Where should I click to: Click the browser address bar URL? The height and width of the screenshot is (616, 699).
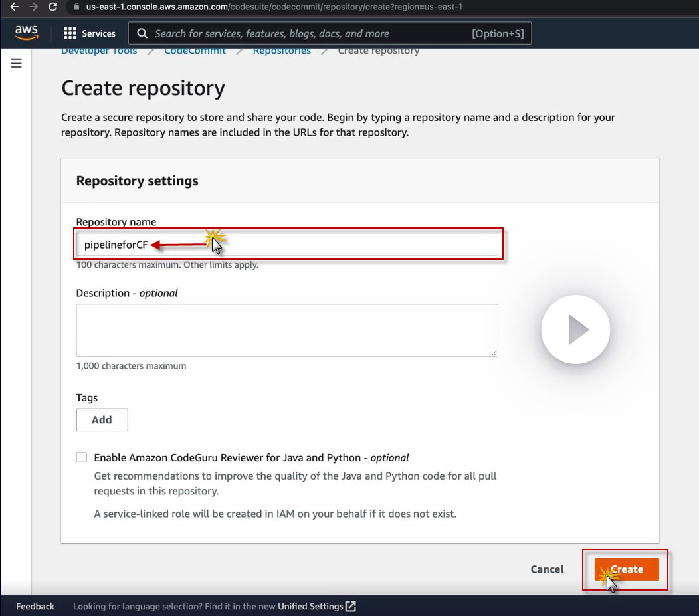point(274,7)
